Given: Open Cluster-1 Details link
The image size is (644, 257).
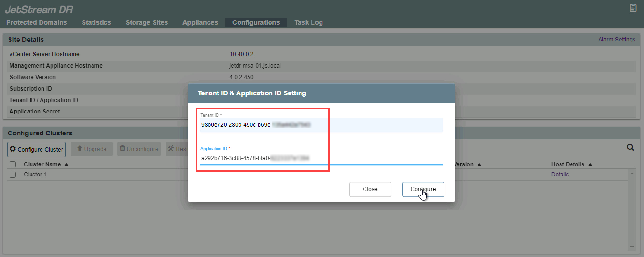Looking at the screenshot, I should coord(560,175).
